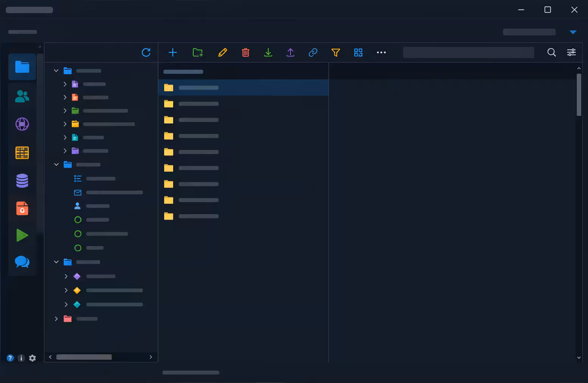
Task: Select the mail envelope tree item
Action: tap(108, 193)
